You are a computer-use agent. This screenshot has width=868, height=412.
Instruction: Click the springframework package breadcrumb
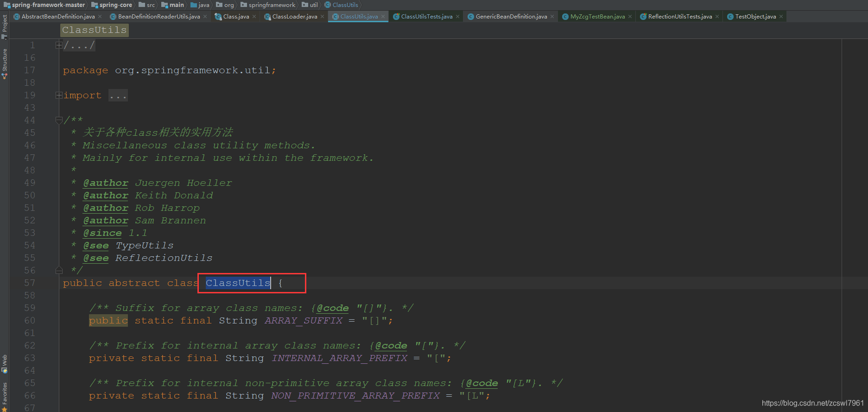268,5
